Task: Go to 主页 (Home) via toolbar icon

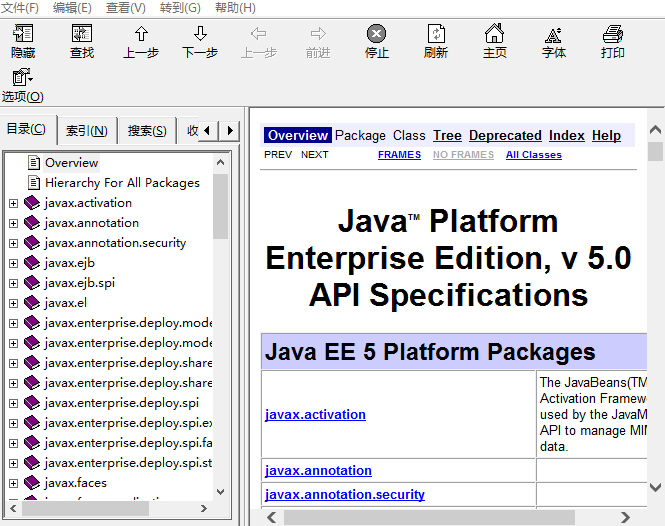Action: click(x=494, y=36)
